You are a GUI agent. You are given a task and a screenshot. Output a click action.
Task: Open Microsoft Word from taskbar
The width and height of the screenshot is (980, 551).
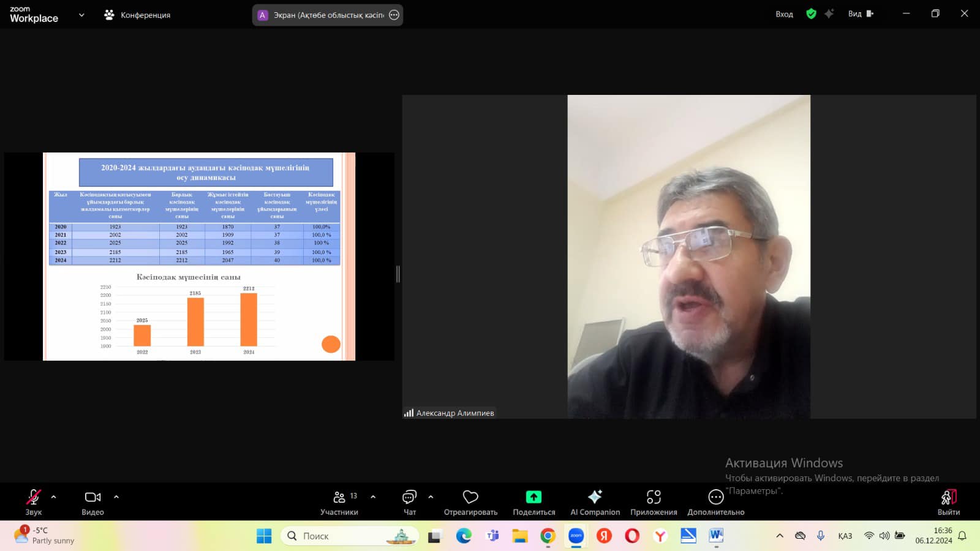tap(716, 536)
